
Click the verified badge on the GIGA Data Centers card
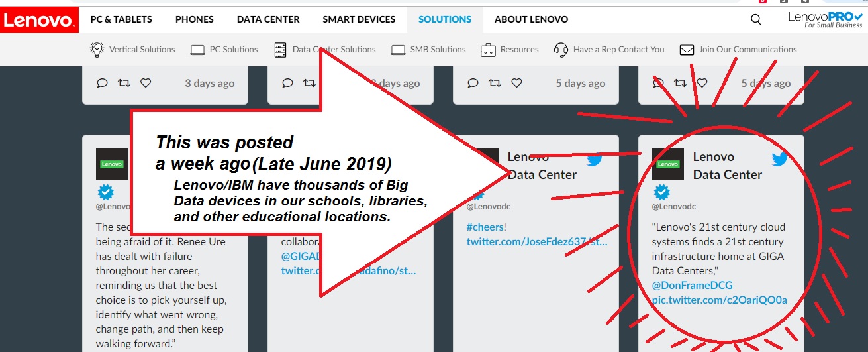click(660, 192)
